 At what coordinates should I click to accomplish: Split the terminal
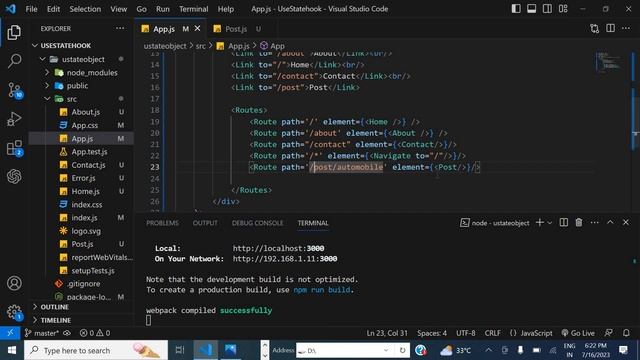[564, 222]
